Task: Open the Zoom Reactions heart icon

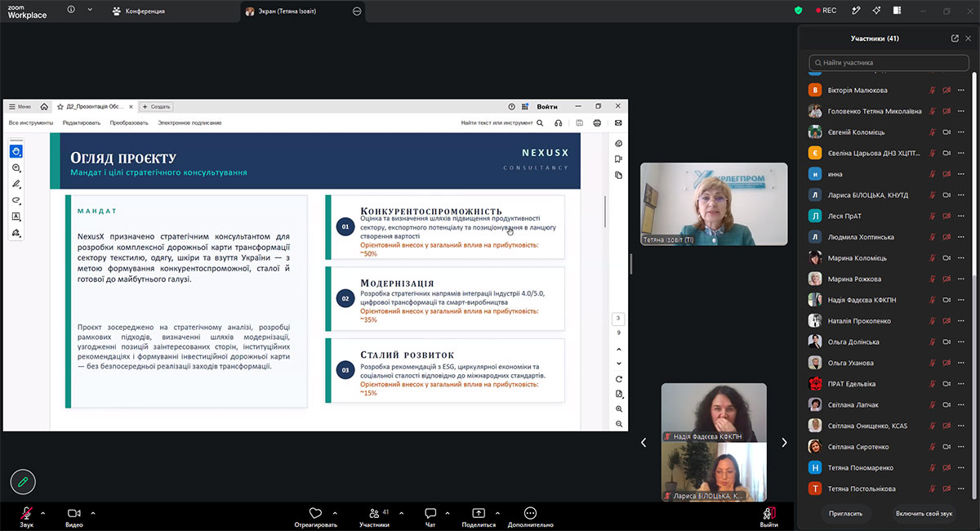Action: [x=315, y=513]
